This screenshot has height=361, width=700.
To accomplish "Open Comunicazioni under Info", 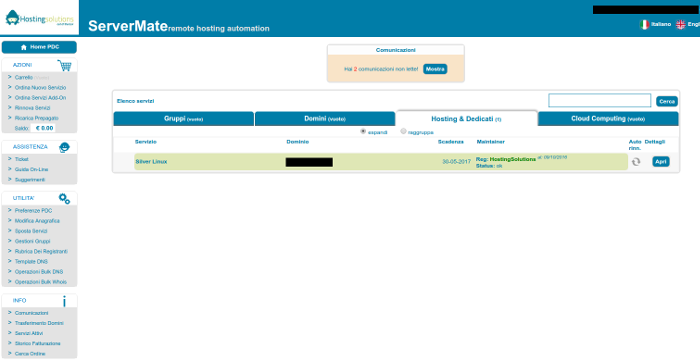I will pos(31,313).
